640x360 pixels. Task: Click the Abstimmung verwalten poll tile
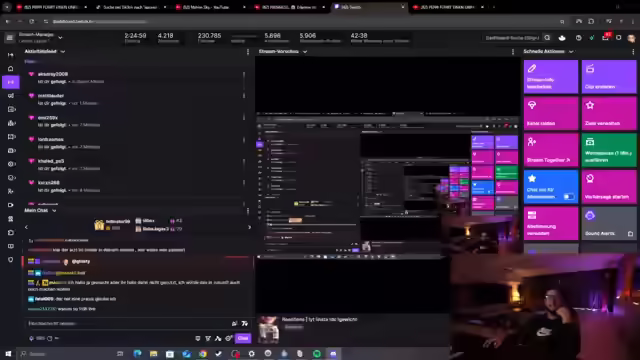pyautogui.click(x=551, y=223)
